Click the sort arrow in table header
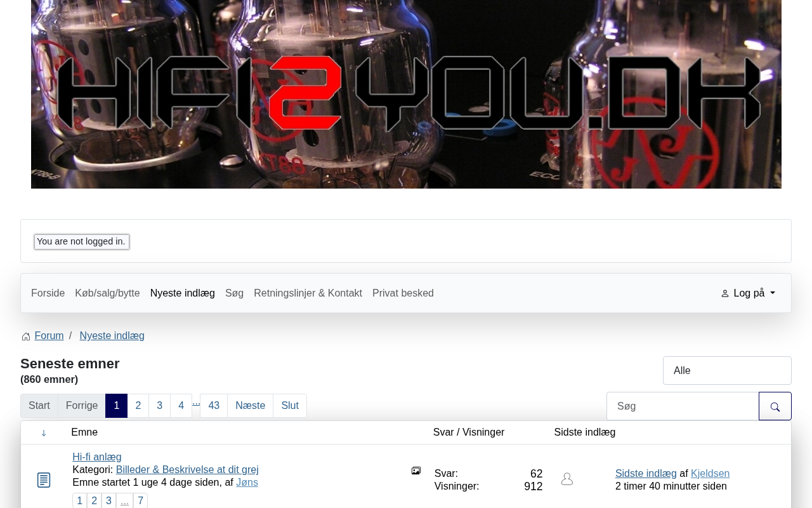The width and height of the screenshot is (812, 508). [x=44, y=433]
